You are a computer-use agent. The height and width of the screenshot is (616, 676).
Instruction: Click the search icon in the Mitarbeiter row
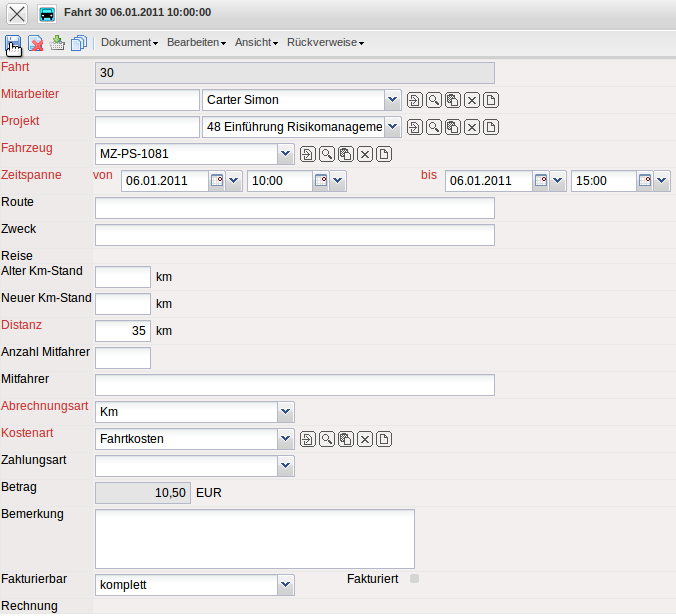pos(434,100)
